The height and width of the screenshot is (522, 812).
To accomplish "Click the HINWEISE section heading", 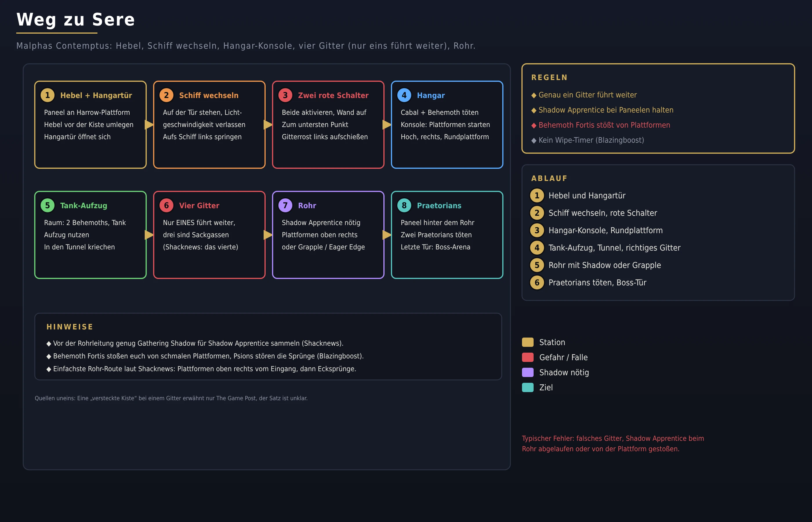I will point(70,327).
